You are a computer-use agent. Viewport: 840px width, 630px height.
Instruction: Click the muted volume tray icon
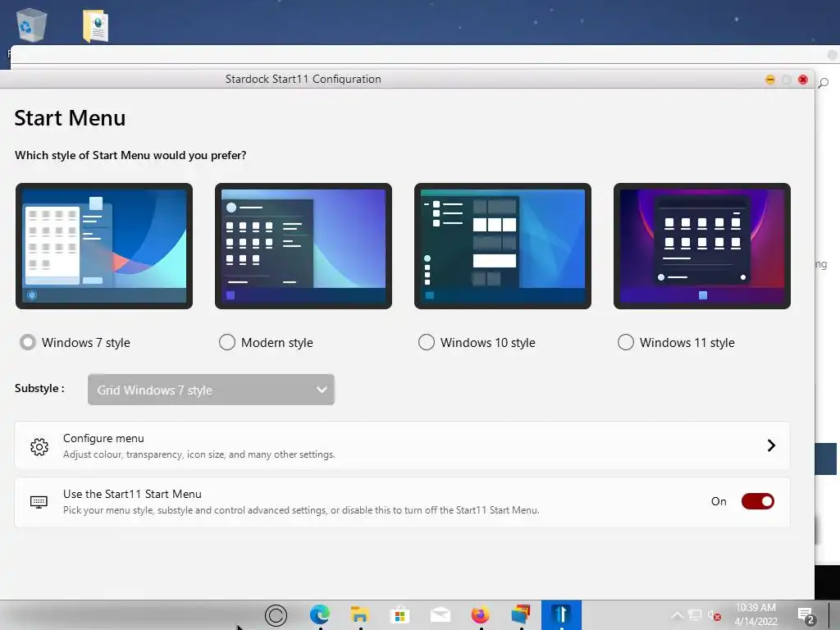pyautogui.click(x=714, y=615)
